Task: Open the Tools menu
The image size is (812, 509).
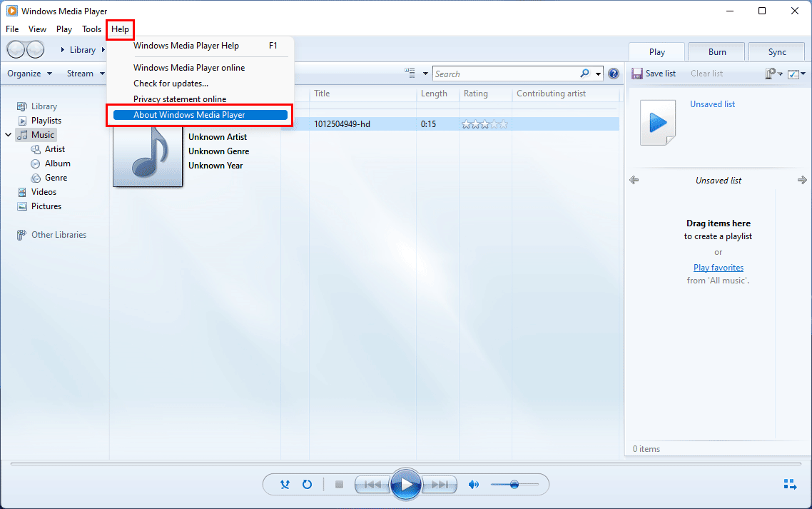Action: [x=91, y=29]
